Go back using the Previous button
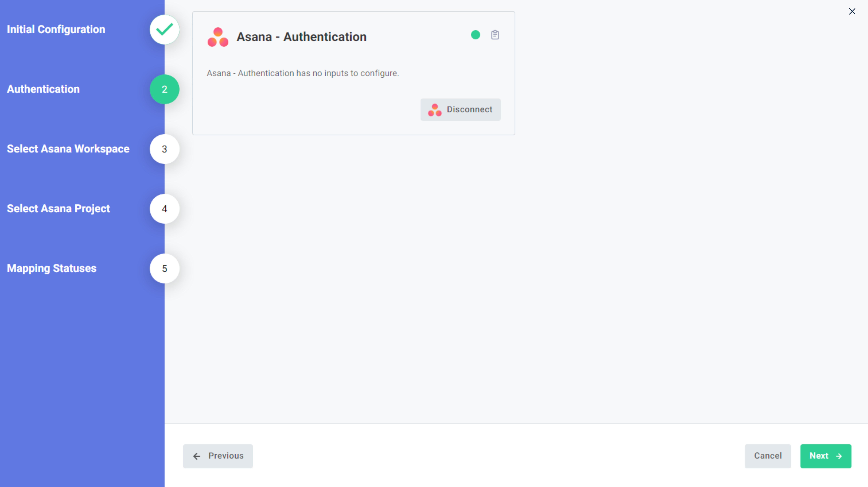This screenshot has height=487, width=868. pos(218,456)
